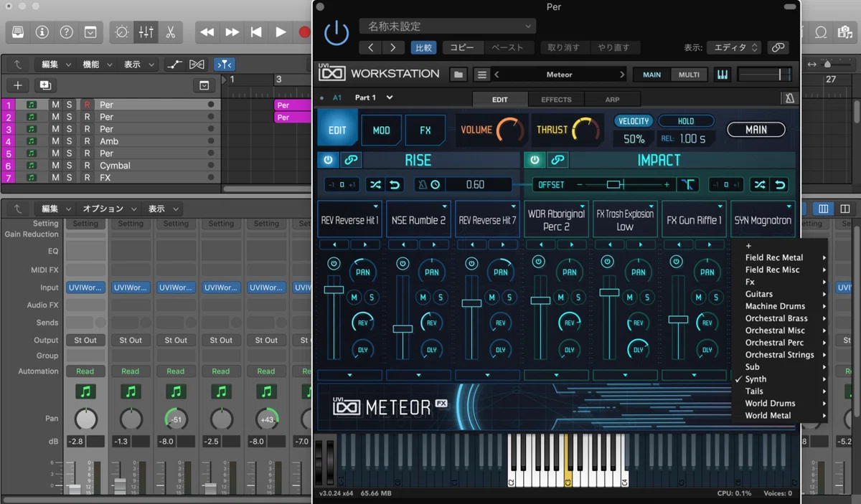Click the IMPACT section undo arrow icon
This screenshot has height=504, width=861.
click(779, 185)
